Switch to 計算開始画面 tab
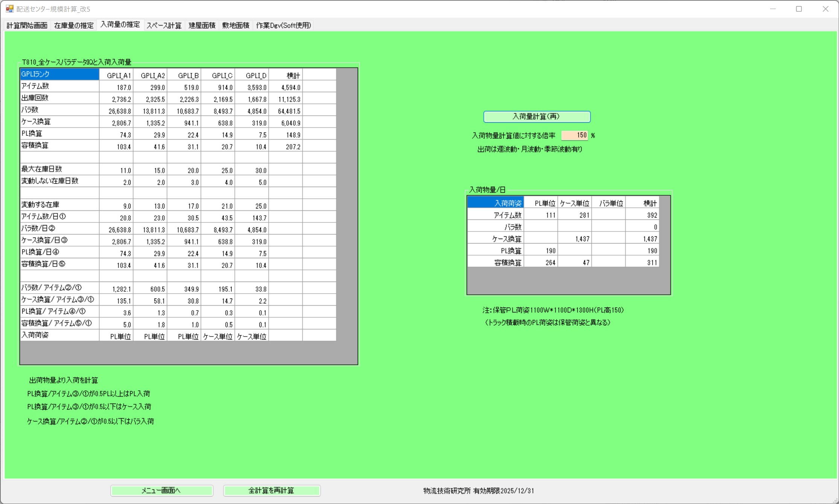The width and height of the screenshot is (839, 504). coord(27,25)
